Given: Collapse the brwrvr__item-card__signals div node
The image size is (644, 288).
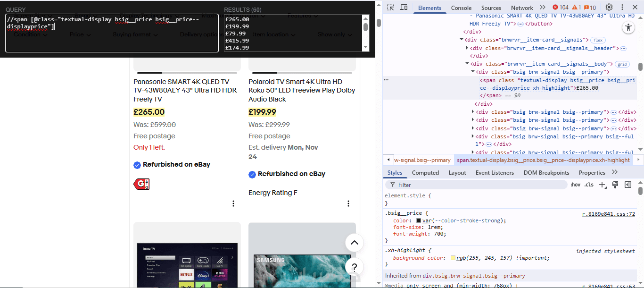Looking at the screenshot, I should [462, 40].
